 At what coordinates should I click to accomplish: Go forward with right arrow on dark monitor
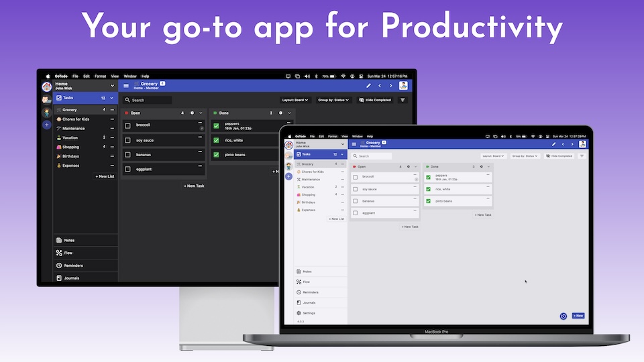(390, 86)
